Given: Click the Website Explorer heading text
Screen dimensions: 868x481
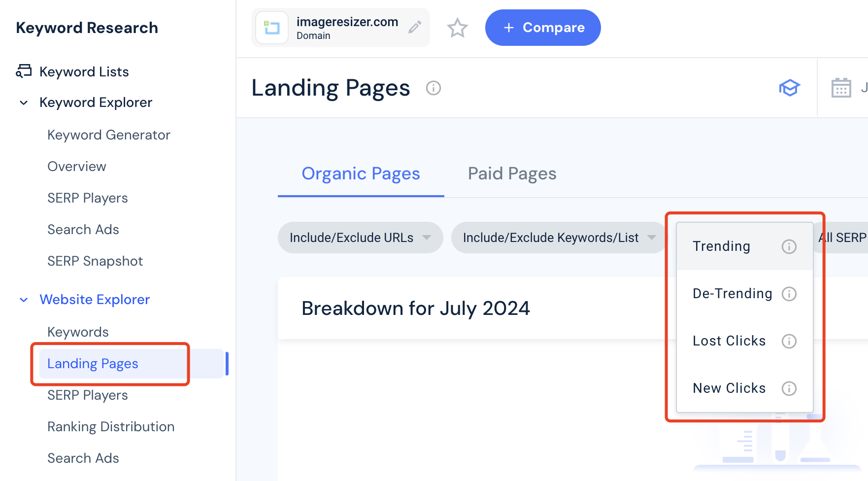Looking at the screenshot, I should 95,300.
